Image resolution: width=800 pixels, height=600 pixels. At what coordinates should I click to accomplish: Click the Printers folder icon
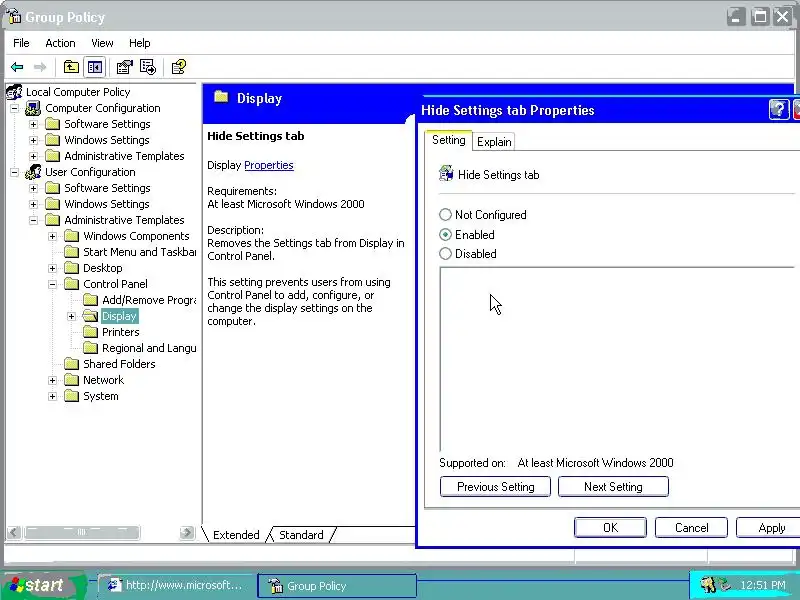(x=90, y=332)
